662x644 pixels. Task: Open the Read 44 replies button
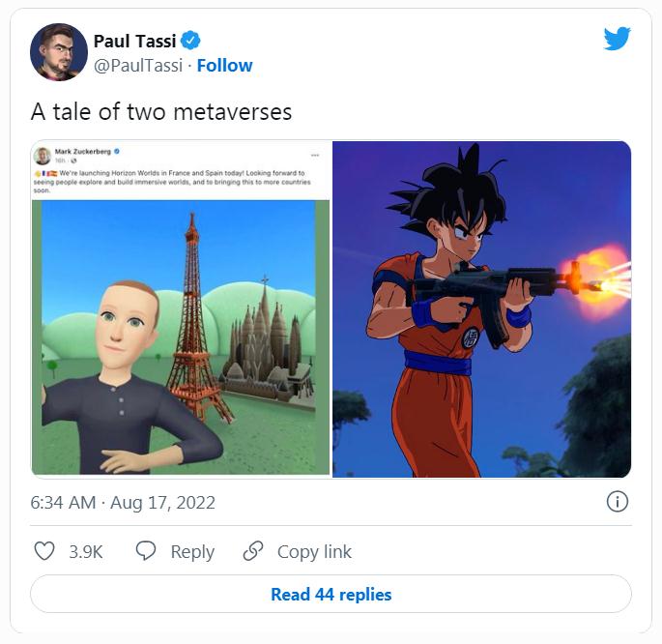(331, 594)
